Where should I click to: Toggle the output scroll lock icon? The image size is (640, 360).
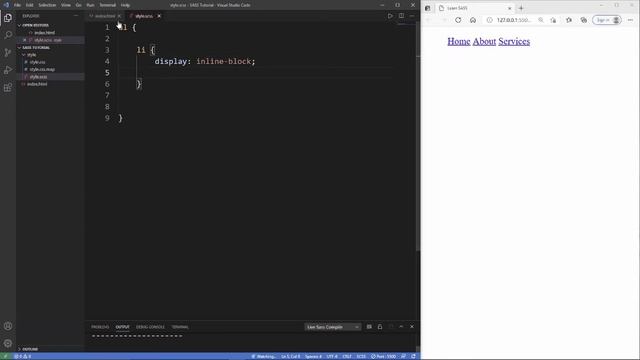pyautogui.click(x=380, y=327)
